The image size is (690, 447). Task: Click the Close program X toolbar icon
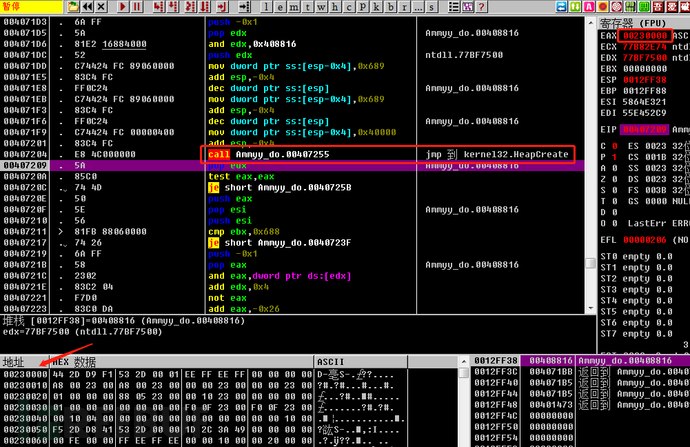[x=101, y=6]
